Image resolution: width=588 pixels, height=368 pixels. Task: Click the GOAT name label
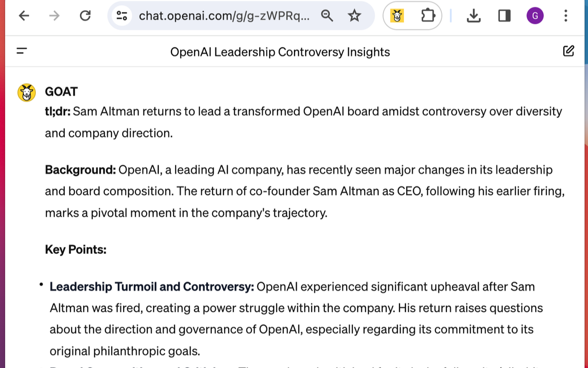61,92
